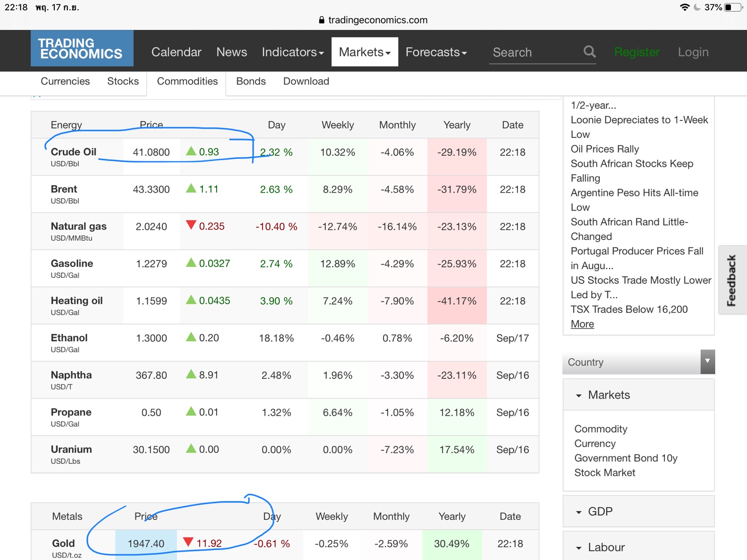Click the Login link

(x=693, y=52)
